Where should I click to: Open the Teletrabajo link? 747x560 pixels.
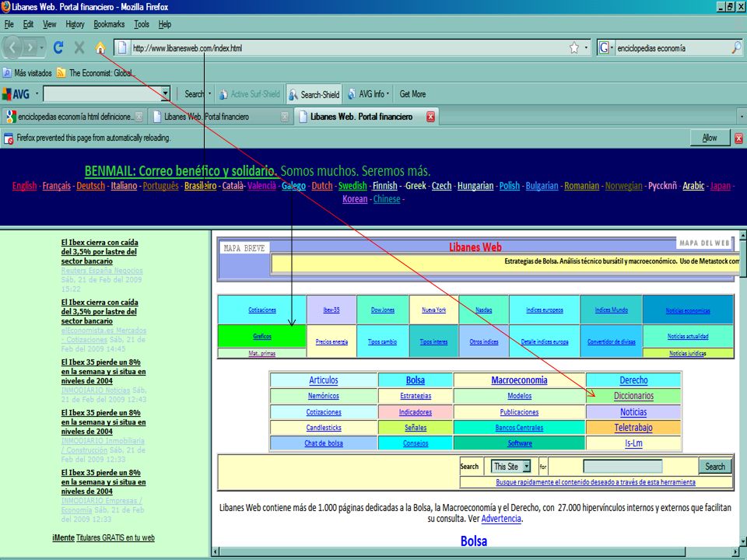click(x=633, y=427)
